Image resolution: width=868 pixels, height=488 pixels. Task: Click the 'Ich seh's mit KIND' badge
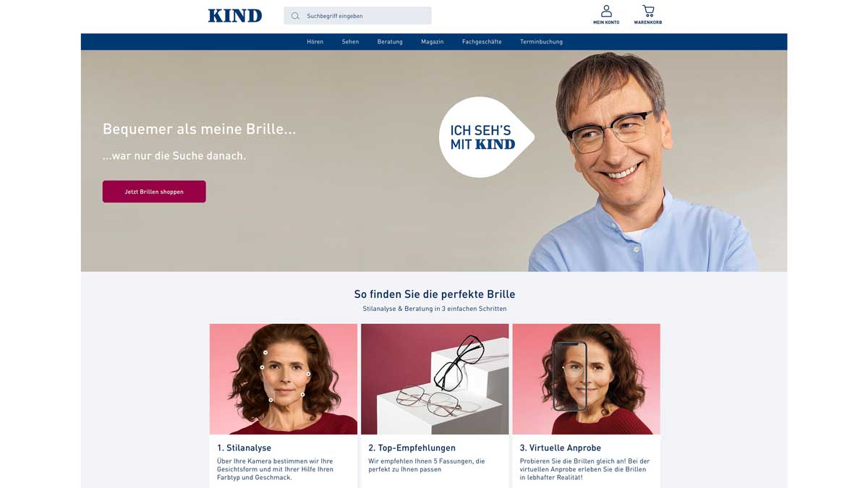(486, 137)
